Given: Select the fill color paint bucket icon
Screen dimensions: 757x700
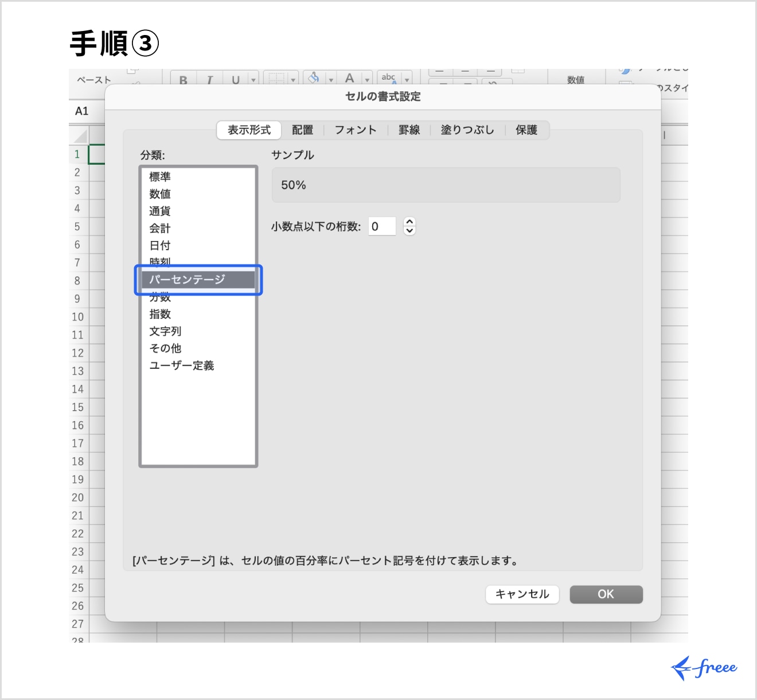Looking at the screenshot, I should coord(313,78).
